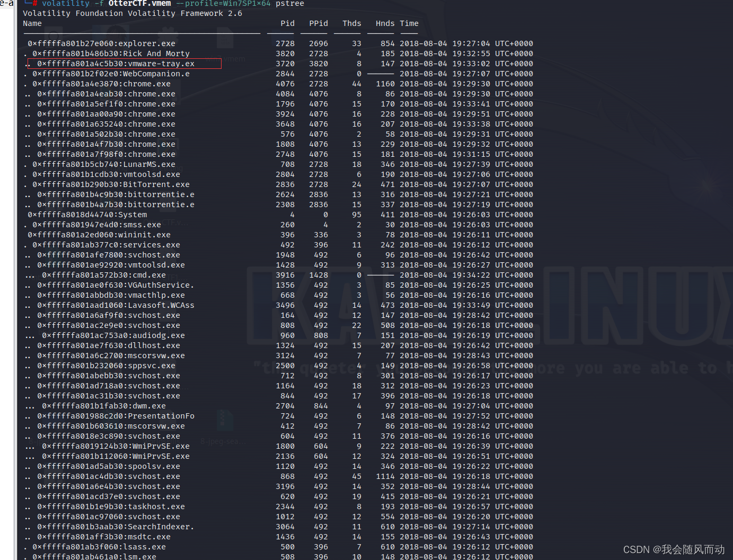This screenshot has width=733, height=560.
Task: Click the LunarMS.exe process entry
Action: point(103,164)
